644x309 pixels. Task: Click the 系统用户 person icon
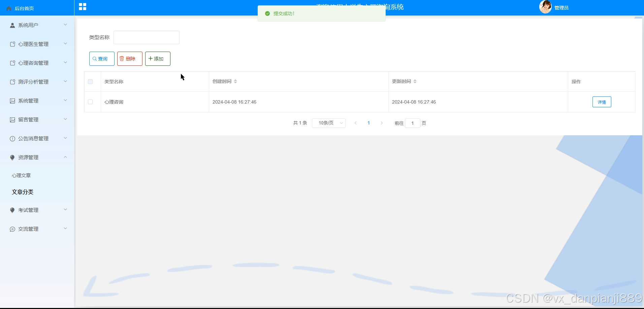pos(12,25)
